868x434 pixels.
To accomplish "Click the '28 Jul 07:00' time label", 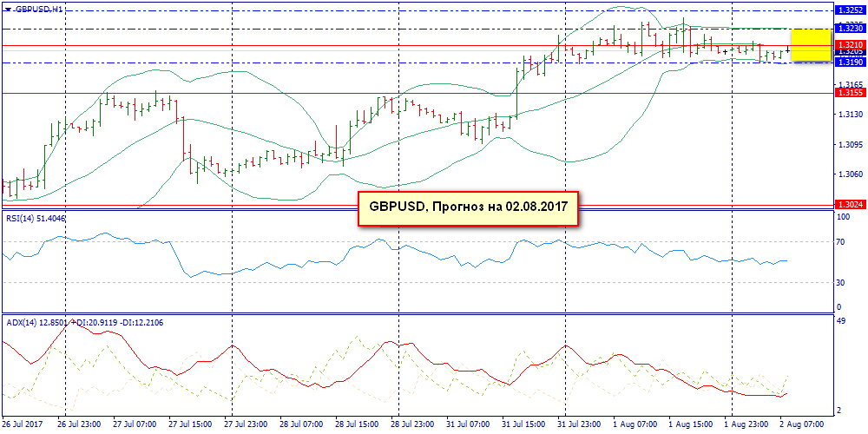I will 300,424.
